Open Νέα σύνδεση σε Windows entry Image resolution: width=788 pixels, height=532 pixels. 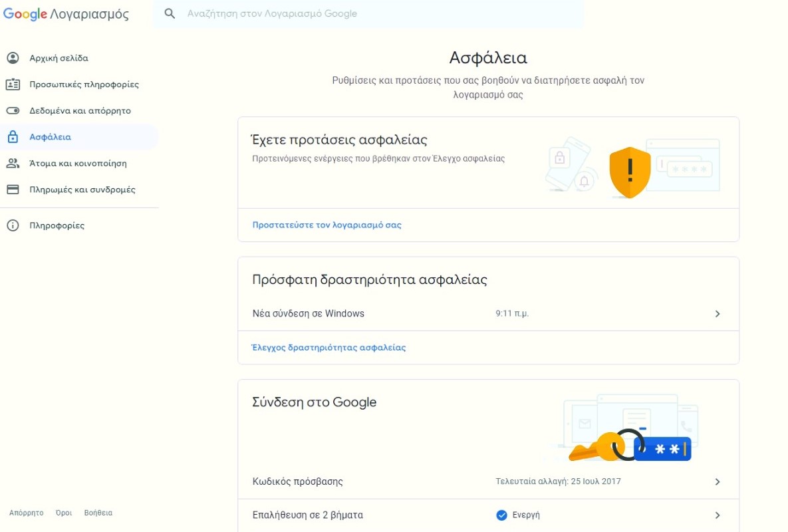488,313
